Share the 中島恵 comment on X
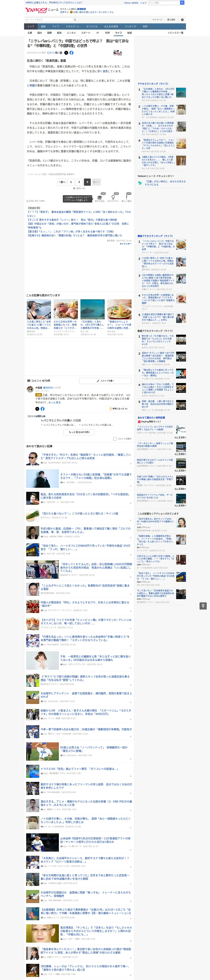The image size is (210, 980). (x=37, y=409)
